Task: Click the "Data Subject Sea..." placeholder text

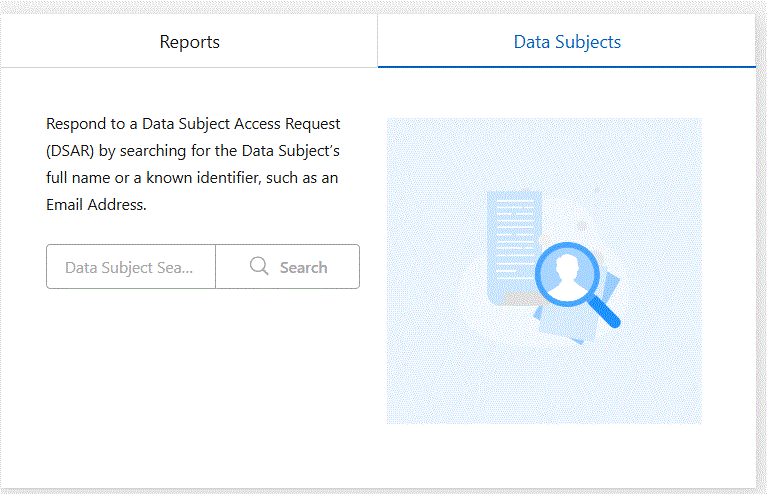Action: point(127,267)
